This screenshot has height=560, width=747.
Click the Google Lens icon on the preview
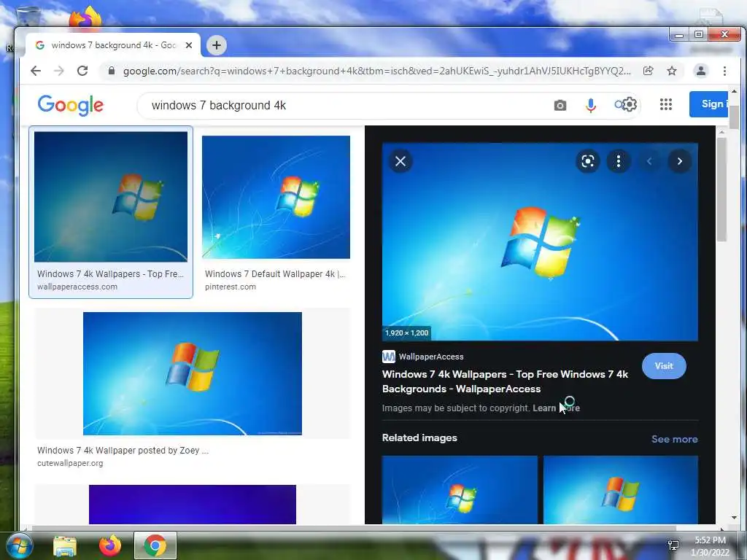[x=588, y=161]
